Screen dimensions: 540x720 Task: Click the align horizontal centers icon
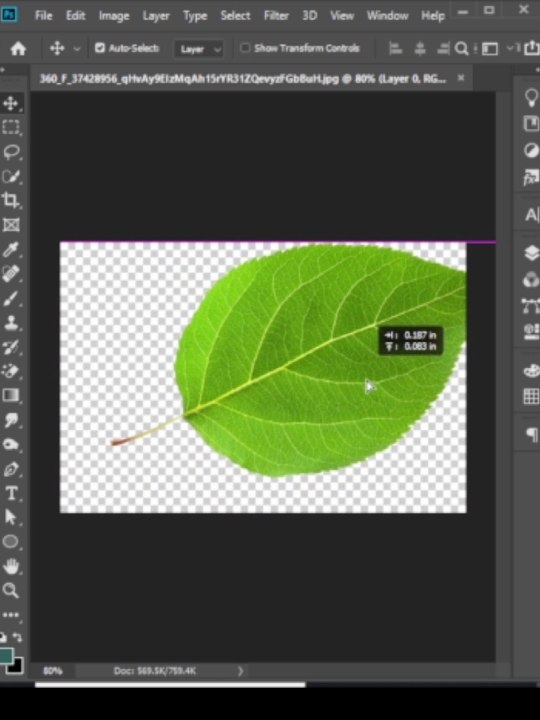(420, 48)
